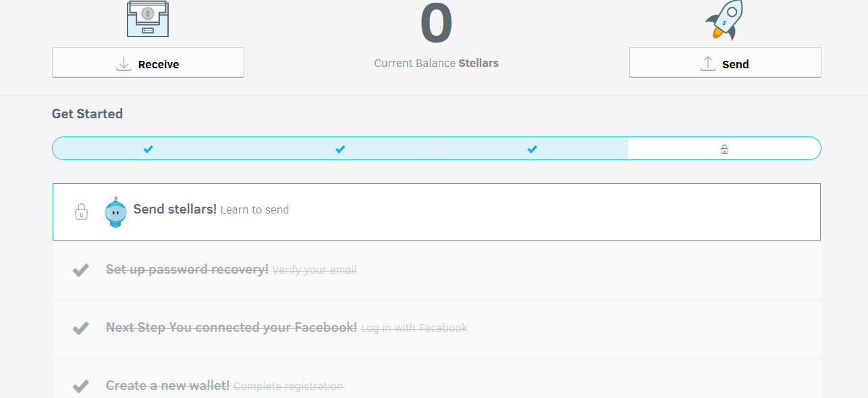Click checkmark beside connected your Facebook
The height and width of the screenshot is (398, 868).
click(x=81, y=328)
